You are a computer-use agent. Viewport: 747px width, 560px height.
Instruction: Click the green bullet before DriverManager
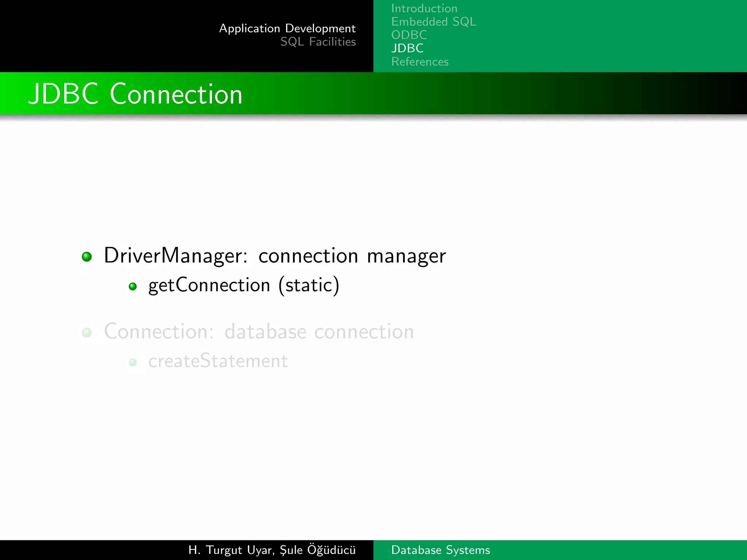tap(87, 257)
